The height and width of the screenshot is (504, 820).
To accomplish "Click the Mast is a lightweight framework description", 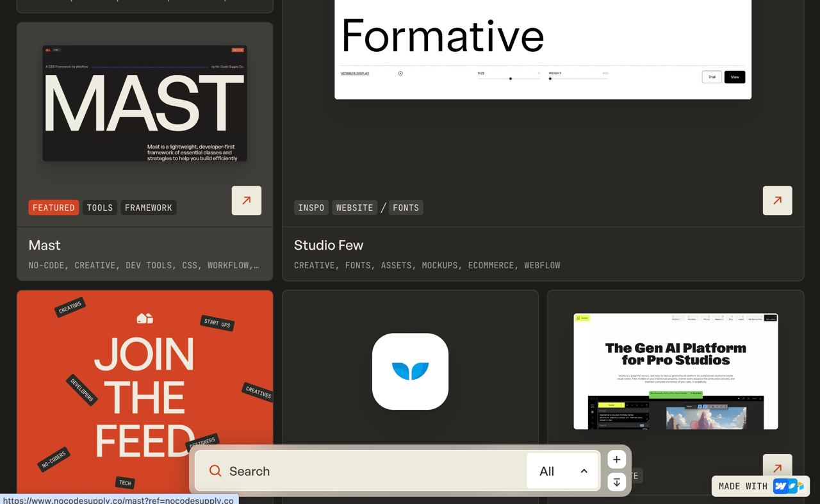I will pos(192,152).
